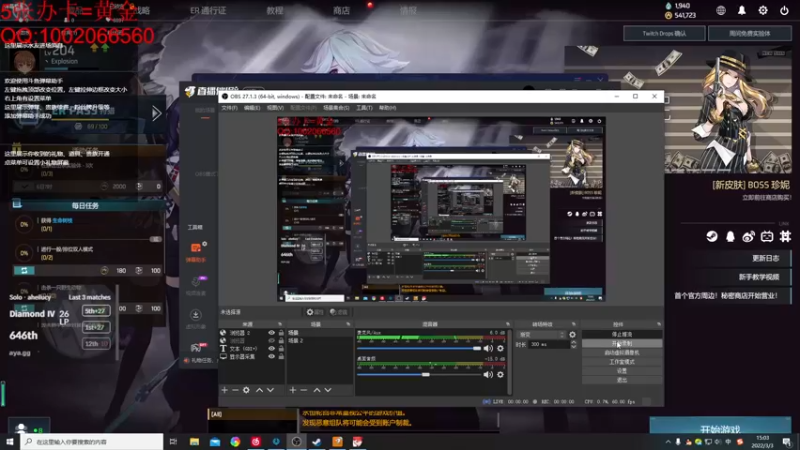Move selected scene down
The width and height of the screenshot is (800, 450).
pos(328,390)
